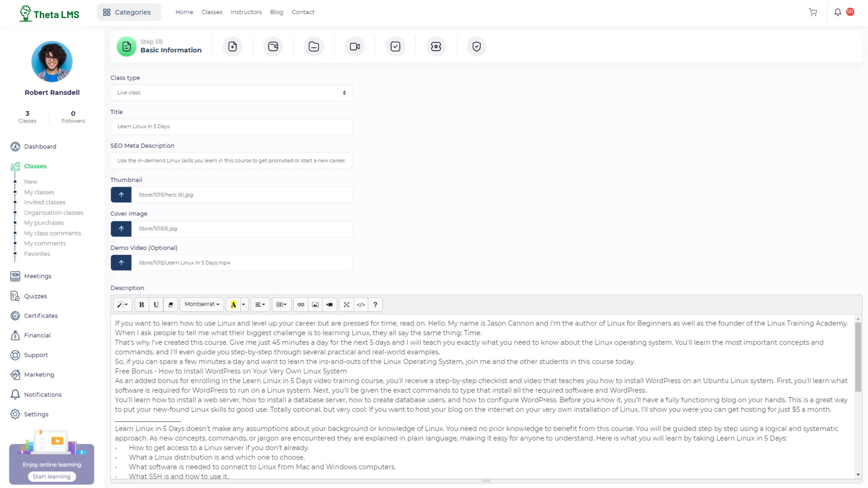Screen dimensions: 868x488
Task: Open the shopping cart icon
Action: pyautogui.click(x=812, y=12)
